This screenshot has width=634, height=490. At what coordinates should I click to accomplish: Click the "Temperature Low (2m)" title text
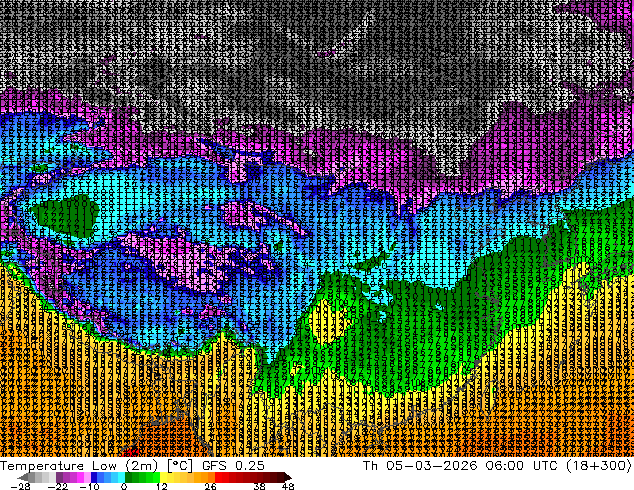pos(79,466)
